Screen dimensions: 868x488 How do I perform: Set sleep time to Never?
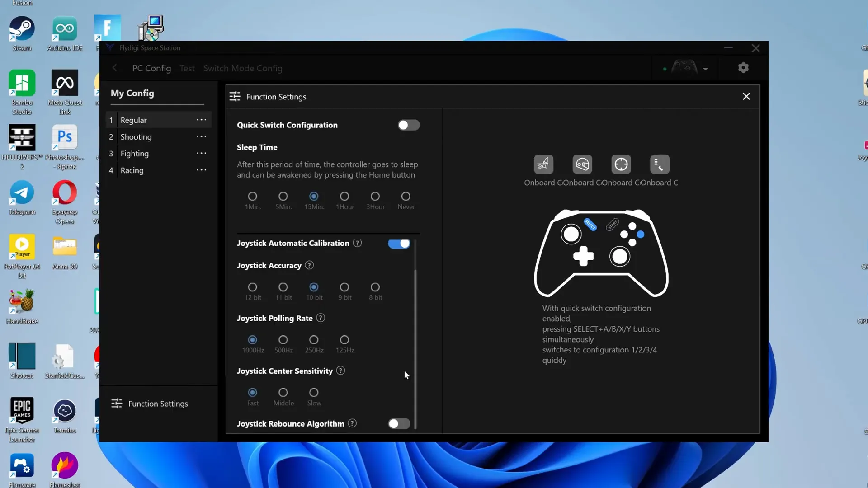406,196
